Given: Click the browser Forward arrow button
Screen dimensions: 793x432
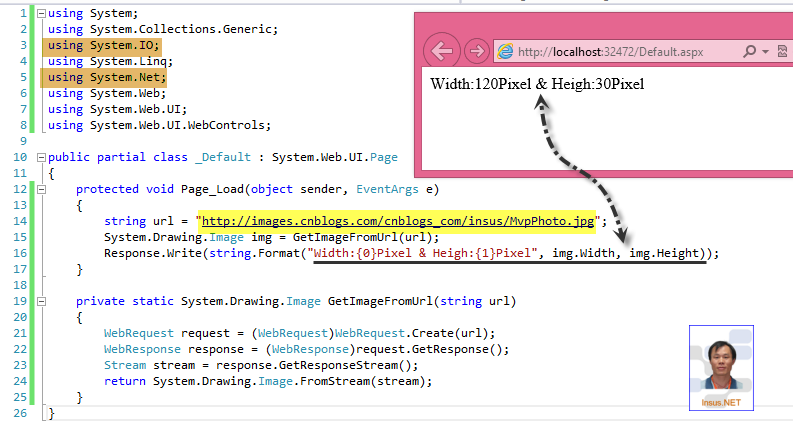Looking at the screenshot, I should tap(476, 51).
